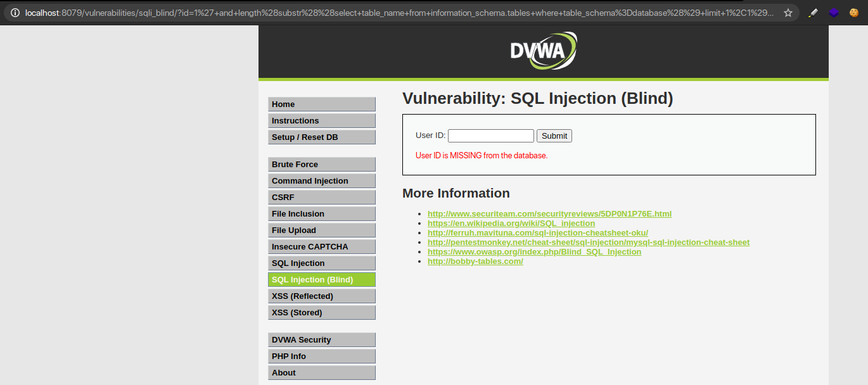
Task: Open the securiteam.com securityreviews link
Action: 549,214
